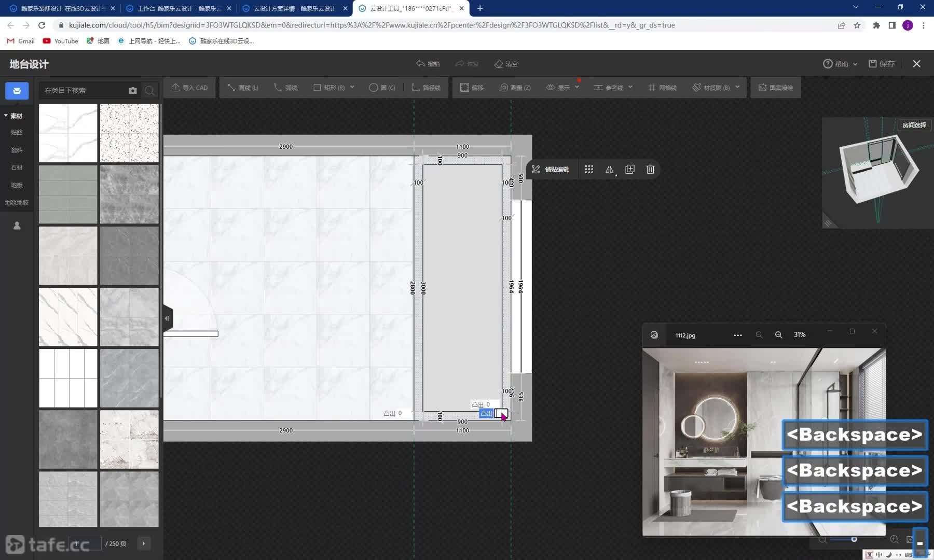Bookmark this page with the star icon
934x560 pixels.
tap(857, 25)
